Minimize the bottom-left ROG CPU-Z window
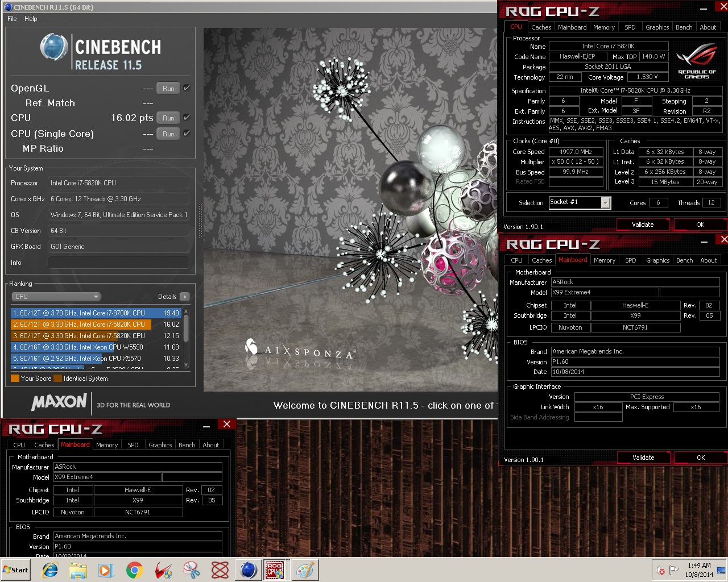Image resolution: width=728 pixels, height=582 pixels. 206,425
